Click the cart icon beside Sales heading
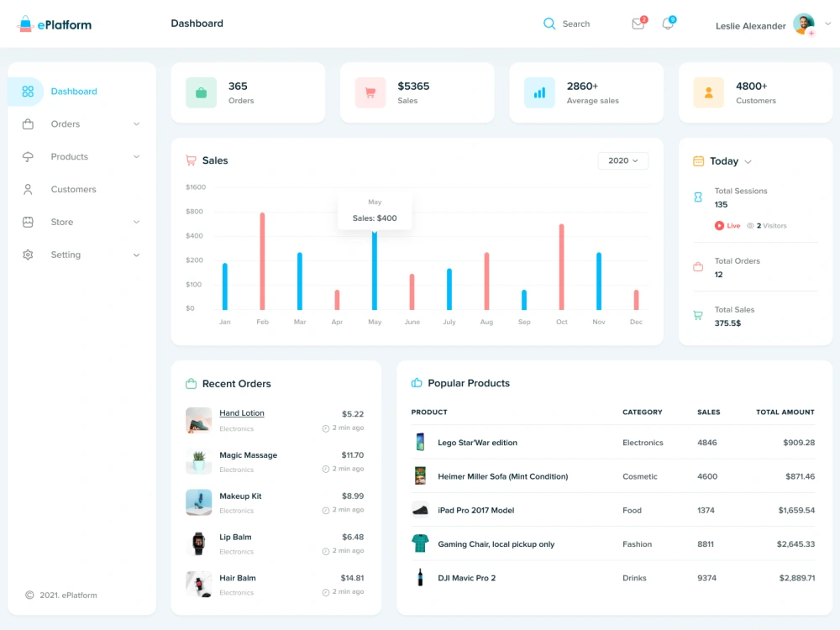This screenshot has width=840, height=630. click(x=191, y=160)
